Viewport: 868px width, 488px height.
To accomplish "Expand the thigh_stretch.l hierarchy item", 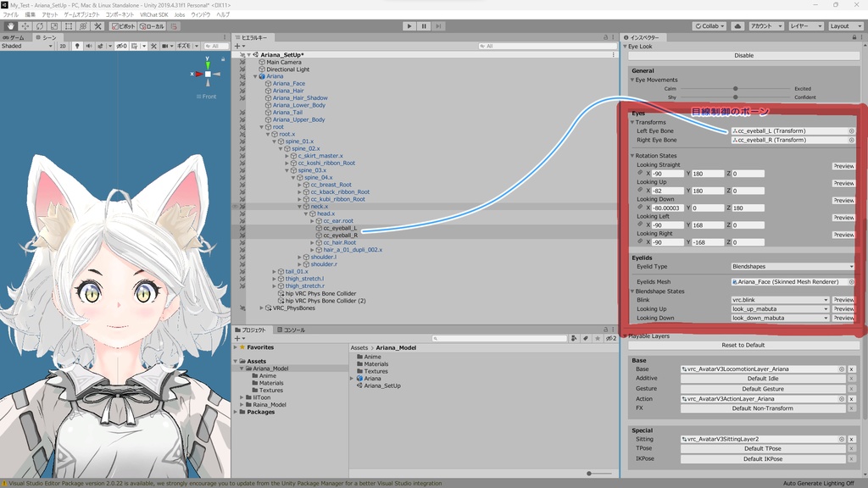I will 274,278.
